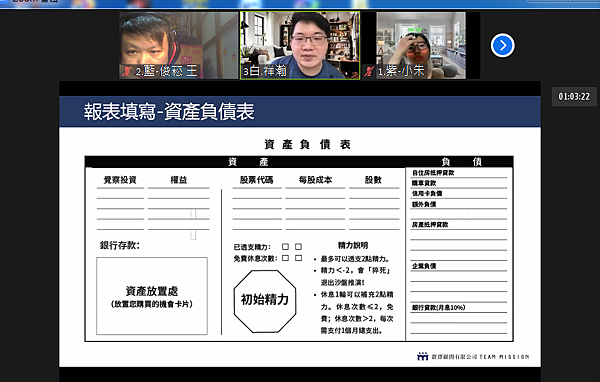Select video thumbnail of 2.藍-俊耘 王
Viewport: 600px width, 382px height.
[178, 45]
